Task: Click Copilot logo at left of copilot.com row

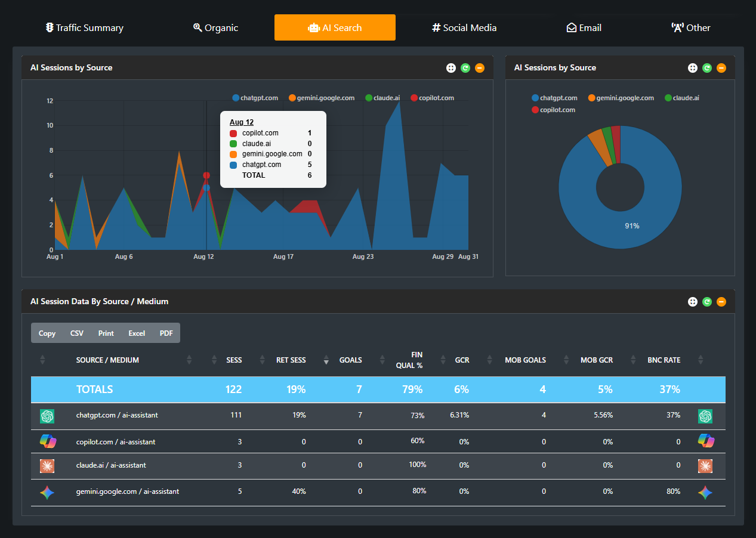Action: click(x=47, y=441)
